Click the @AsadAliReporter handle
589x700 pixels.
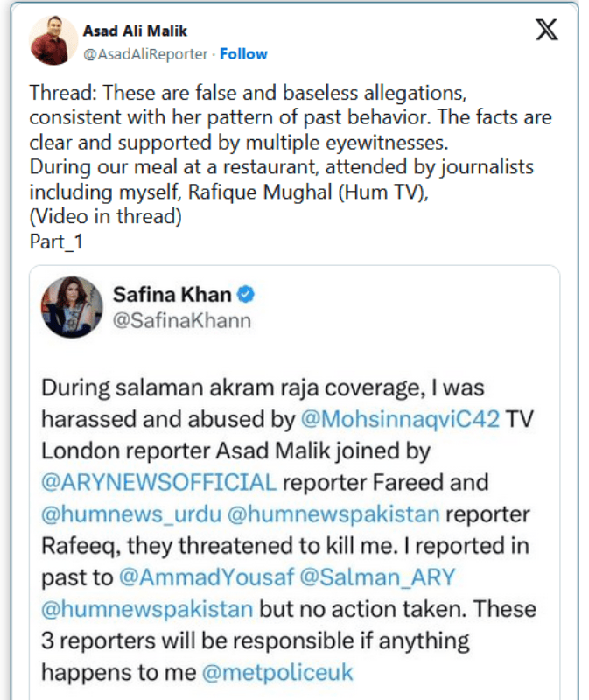(144, 54)
